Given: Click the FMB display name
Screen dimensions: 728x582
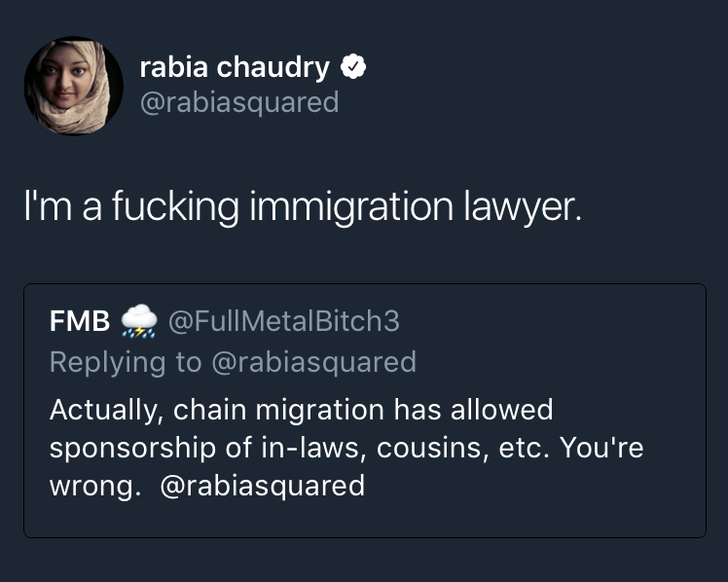Looking at the screenshot, I should coord(80,320).
